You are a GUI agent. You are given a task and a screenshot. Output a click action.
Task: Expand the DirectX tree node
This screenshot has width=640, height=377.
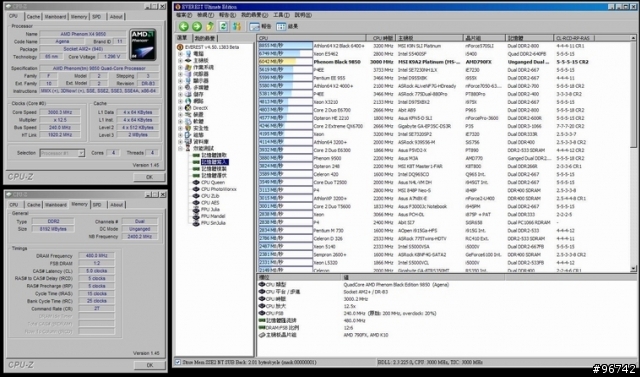[x=180, y=108]
